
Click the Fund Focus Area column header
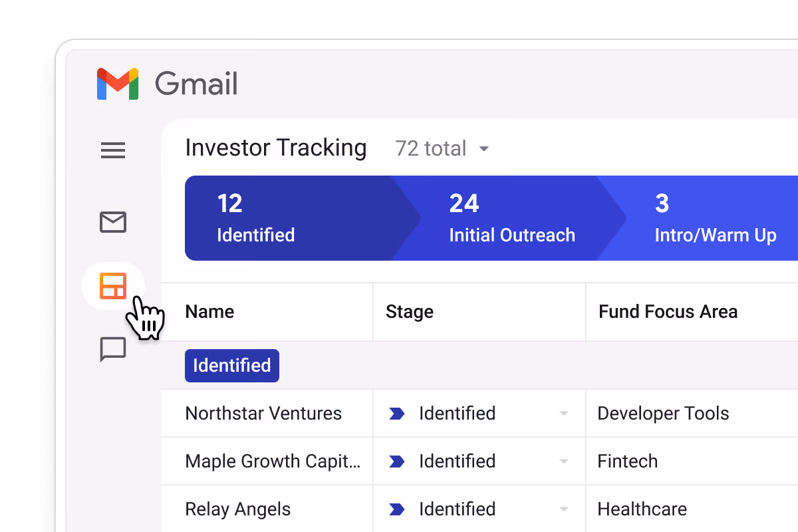668,312
